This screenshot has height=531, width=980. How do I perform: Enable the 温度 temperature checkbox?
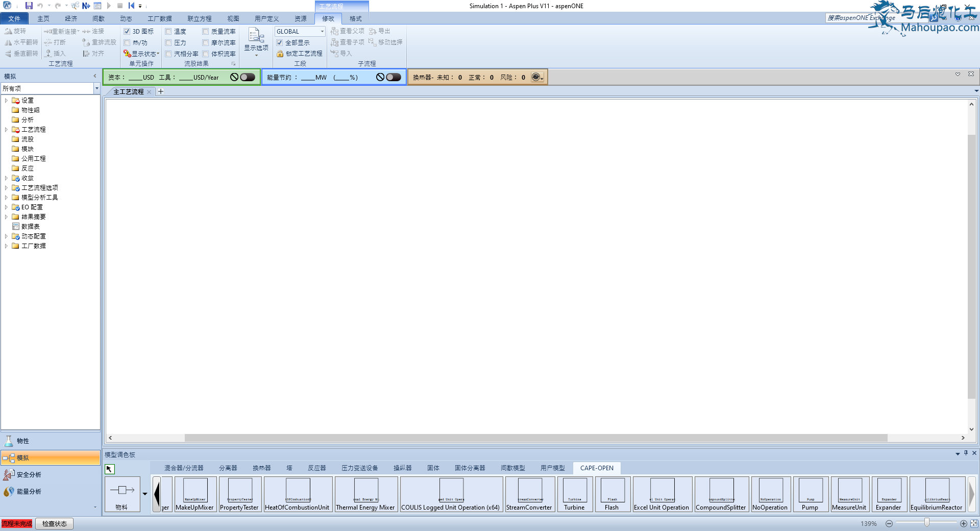[x=168, y=32]
